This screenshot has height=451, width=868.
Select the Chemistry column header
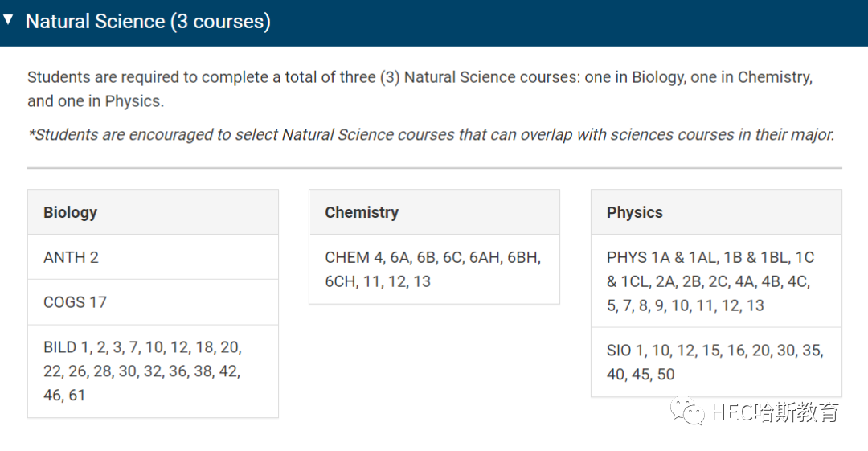(x=434, y=212)
